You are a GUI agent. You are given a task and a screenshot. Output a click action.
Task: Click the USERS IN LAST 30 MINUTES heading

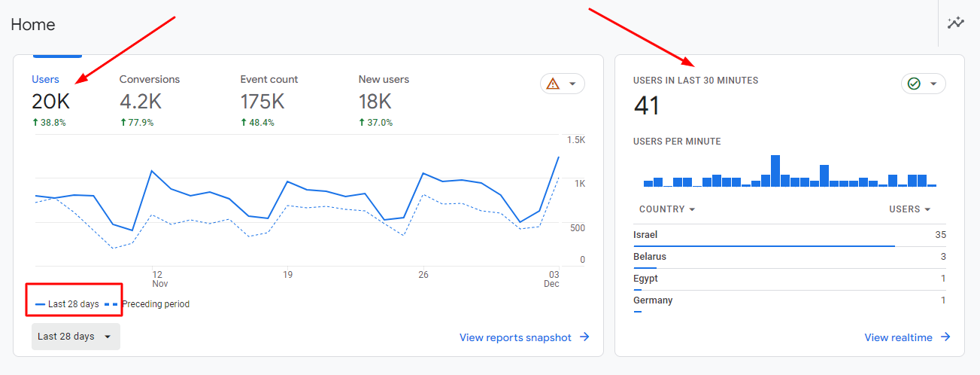coord(696,80)
